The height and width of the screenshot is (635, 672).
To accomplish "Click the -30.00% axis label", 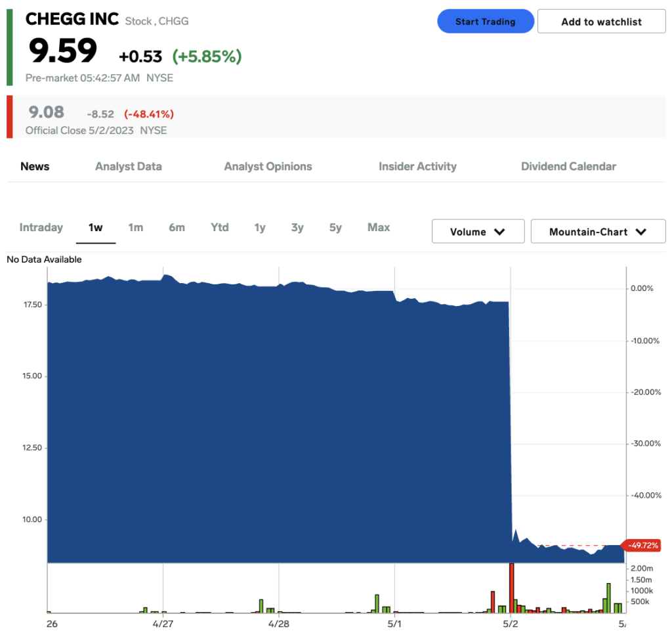I will coord(646,443).
